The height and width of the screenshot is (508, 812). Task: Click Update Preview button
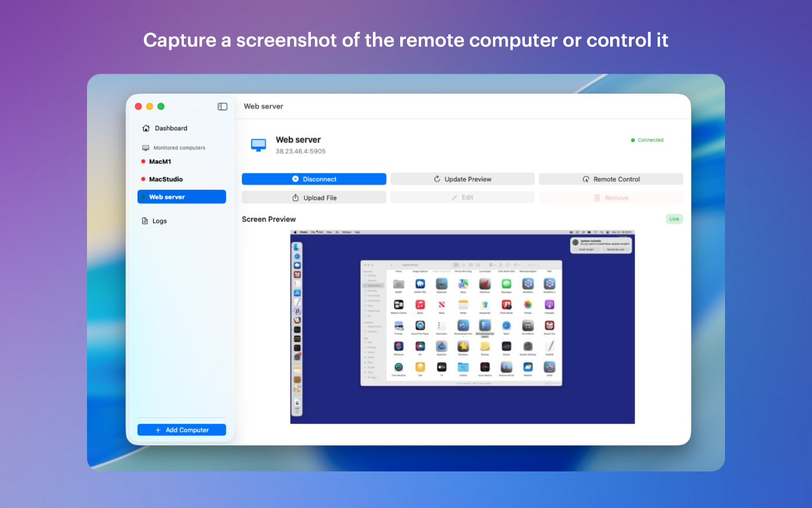click(x=462, y=179)
